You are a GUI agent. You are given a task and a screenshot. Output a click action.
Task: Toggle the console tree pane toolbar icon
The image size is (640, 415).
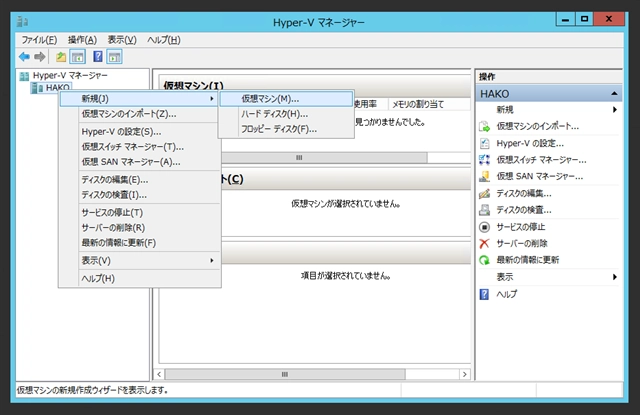point(78,57)
